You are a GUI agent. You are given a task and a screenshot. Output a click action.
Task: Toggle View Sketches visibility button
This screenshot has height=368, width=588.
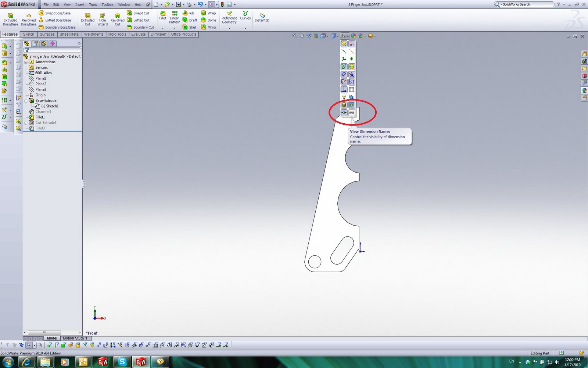(x=344, y=82)
